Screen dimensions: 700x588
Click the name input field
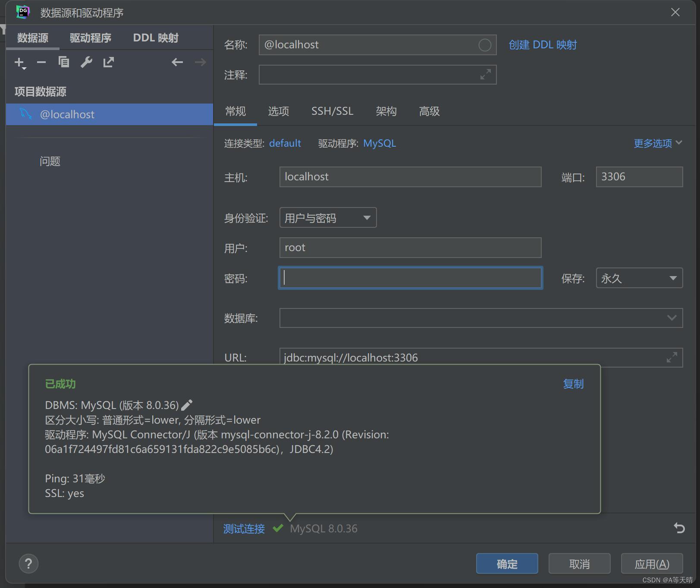pos(377,45)
